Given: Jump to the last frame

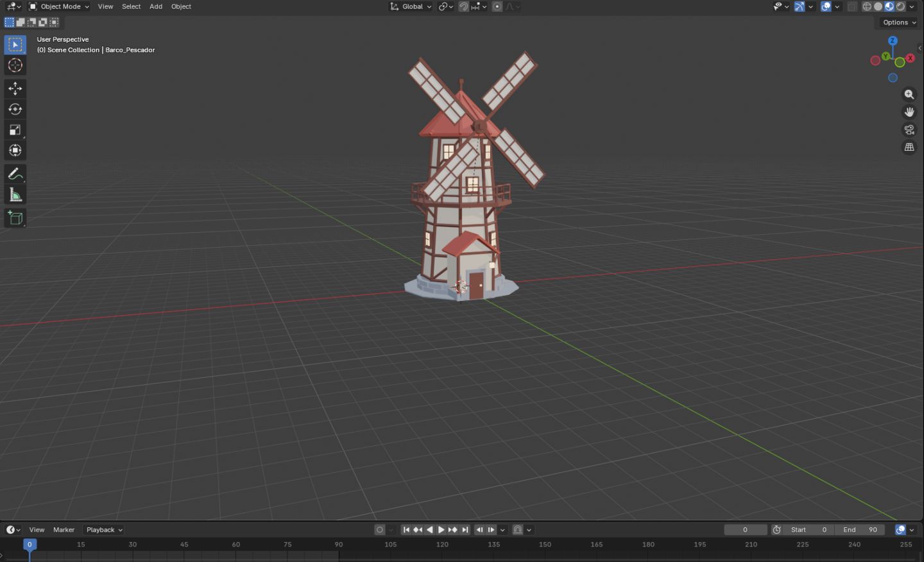Looking at the screenshot, I should tap(465, 530).
